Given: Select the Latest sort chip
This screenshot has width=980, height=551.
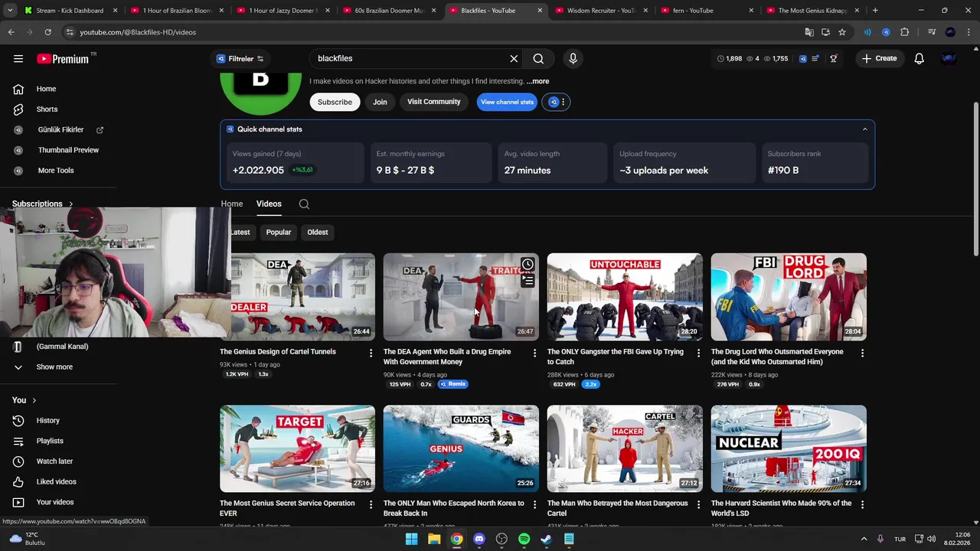Looking at the screenshot, I should [240, 233].
